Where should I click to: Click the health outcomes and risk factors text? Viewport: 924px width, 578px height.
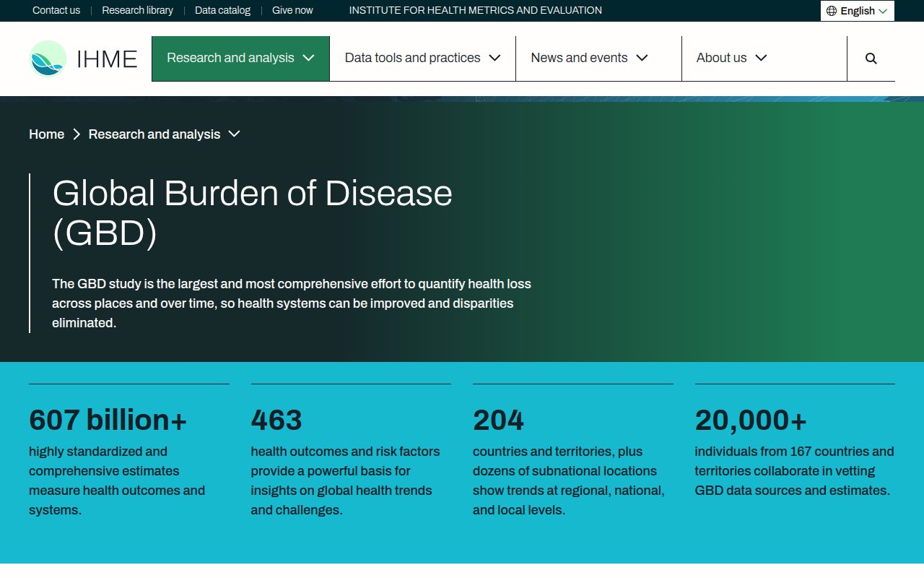[x=345, y=480]
